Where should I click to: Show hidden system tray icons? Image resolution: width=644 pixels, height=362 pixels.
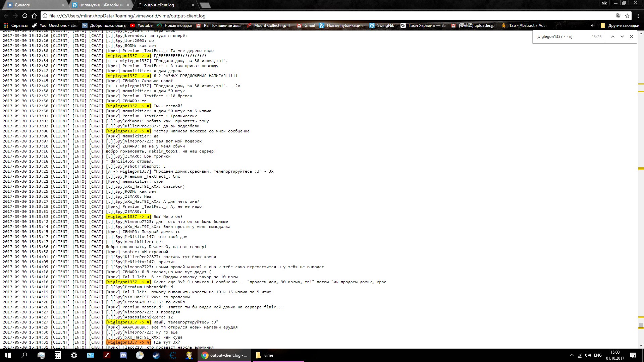[572, 355]
